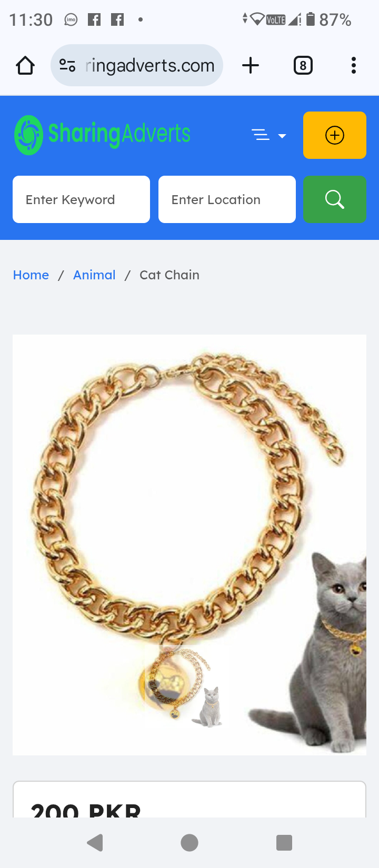Click the green search magnifier button
The image size is (379, 868).
pyautogui.click(x=335, y=199)
